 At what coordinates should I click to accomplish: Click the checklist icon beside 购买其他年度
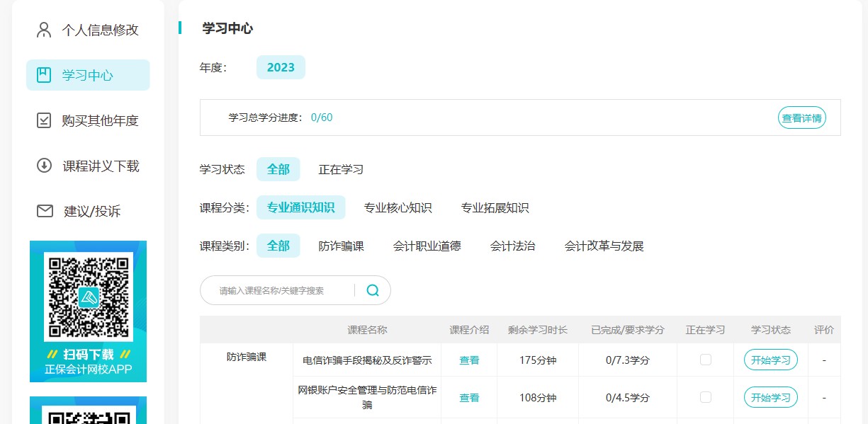44,120
